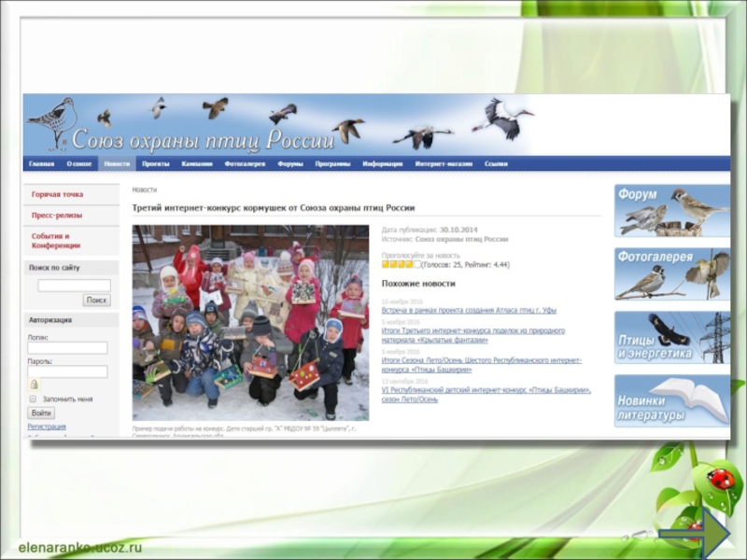Click the ladybug decoration icon
This screenshot has width=747, height=560.
tap(720, 479)
